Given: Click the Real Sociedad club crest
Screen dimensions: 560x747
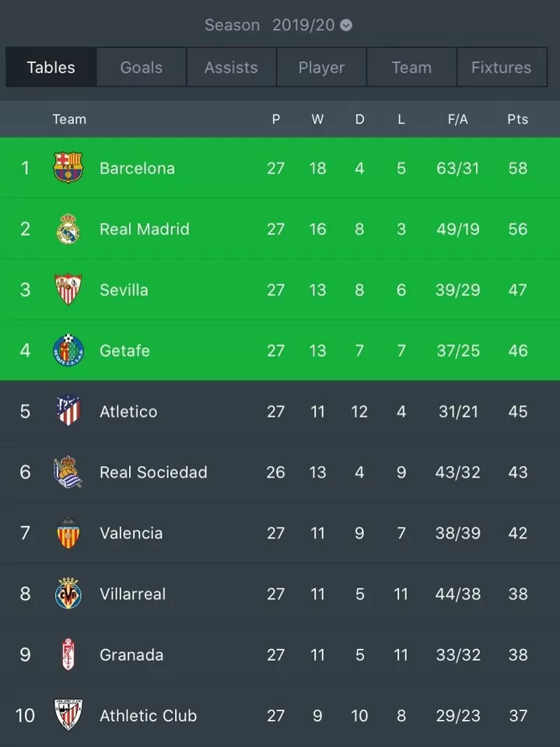Looking at the screenshot, I should 68,472.
